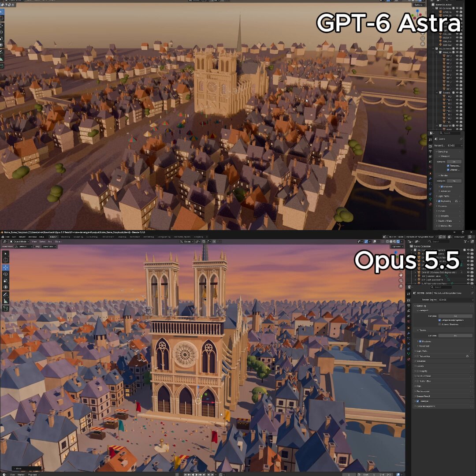Toggle perspective/orthographic gizmo in lower viewport
This screenshot has height=476, width=476.
[401, 286]
